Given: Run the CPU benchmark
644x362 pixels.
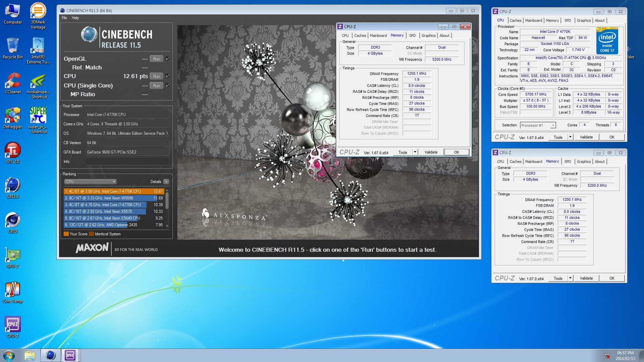Looking at the screenshot, I should click(x=157, y=76).
